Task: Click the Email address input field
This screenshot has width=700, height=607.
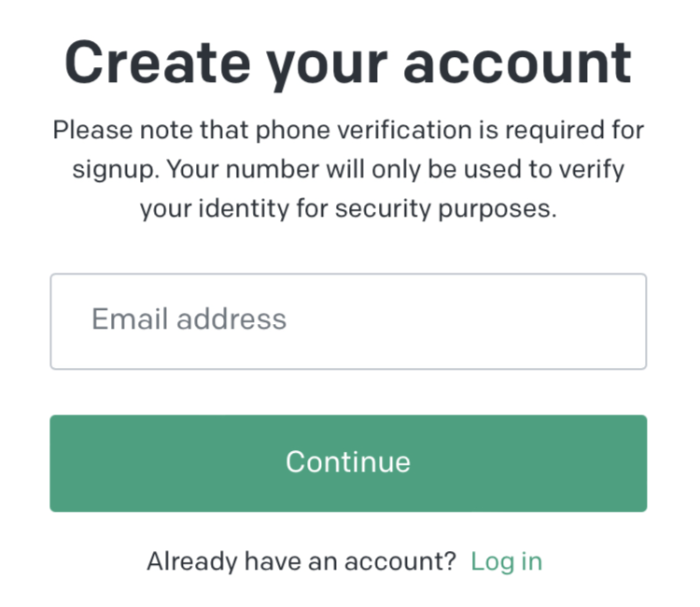Action: [347, 321]
